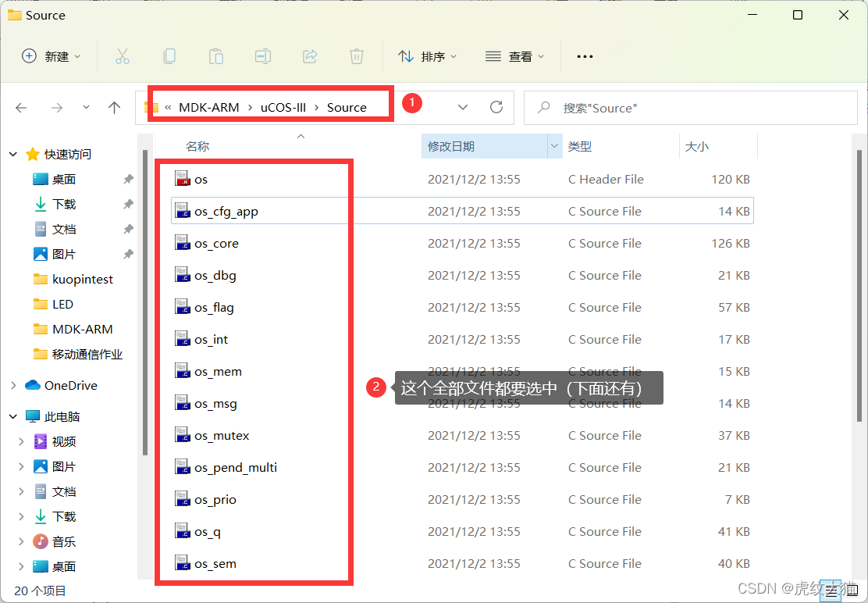Open recent locations dropdown next to forward arrow
The image size is (868, 603).
pos(86,107)
